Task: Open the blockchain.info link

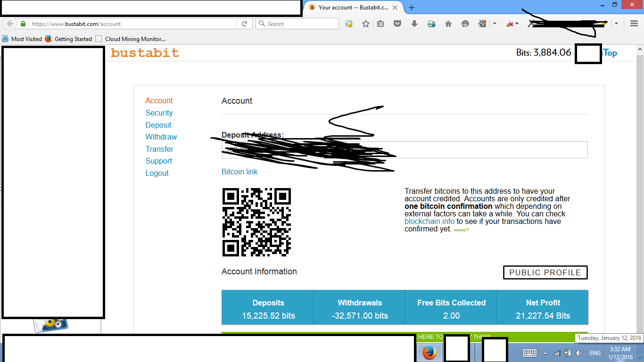Action: tap(429, 221)
